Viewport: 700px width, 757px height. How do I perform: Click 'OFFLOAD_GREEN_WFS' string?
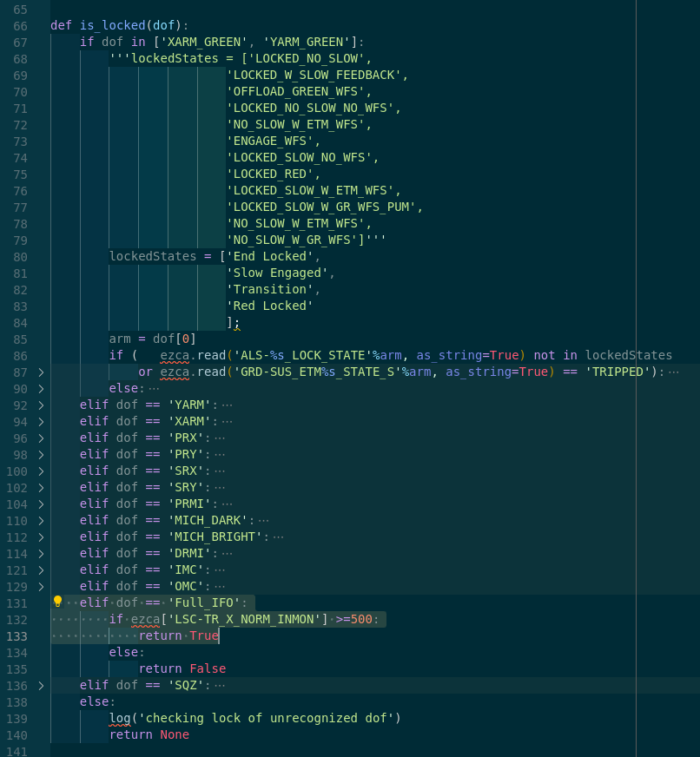click(x=295, y=91)
